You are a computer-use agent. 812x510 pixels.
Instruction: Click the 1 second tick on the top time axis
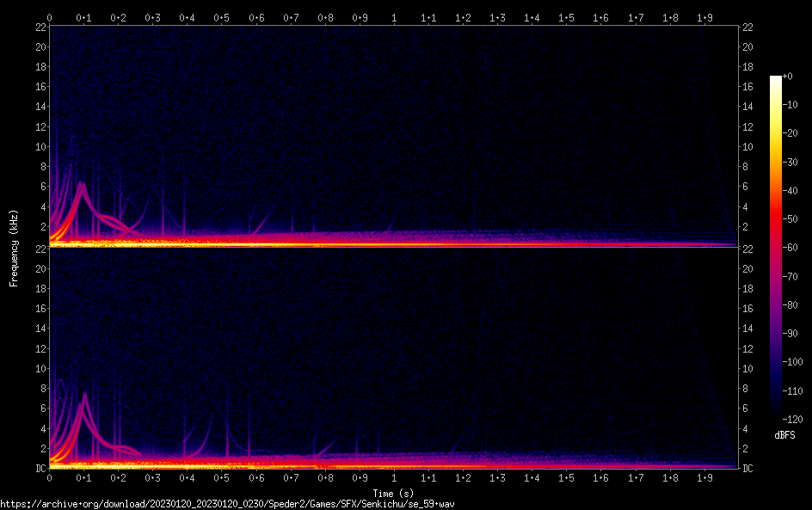click(x=394, y=17)
